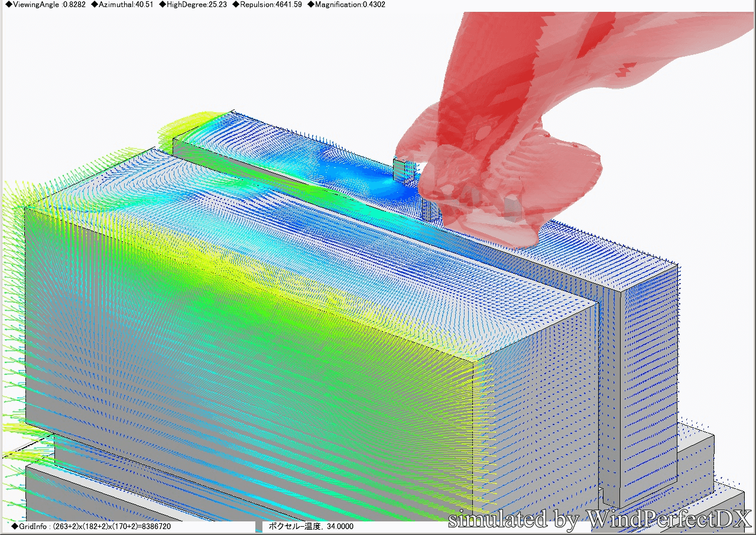The image size is (756, 535).
Task: Click the front building's top-right corner
Action: 473,359
